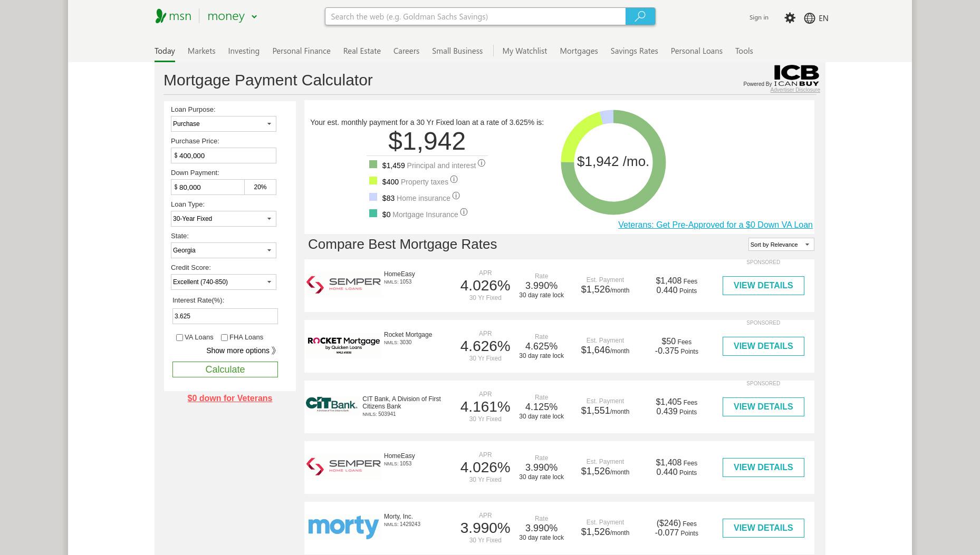This screenshot has width=980, height=555.
Task: Click info icon beside Property taxes
Action: (x=454, y=180)
